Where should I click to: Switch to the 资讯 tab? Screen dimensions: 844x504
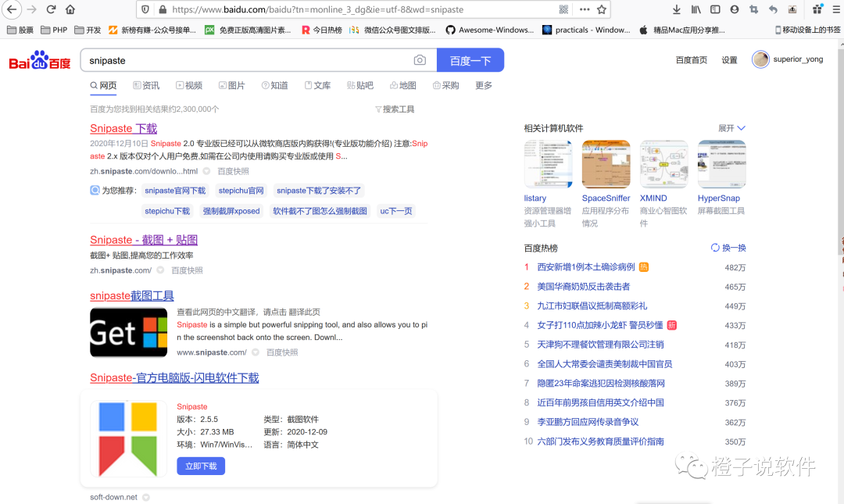click(146, 86)
